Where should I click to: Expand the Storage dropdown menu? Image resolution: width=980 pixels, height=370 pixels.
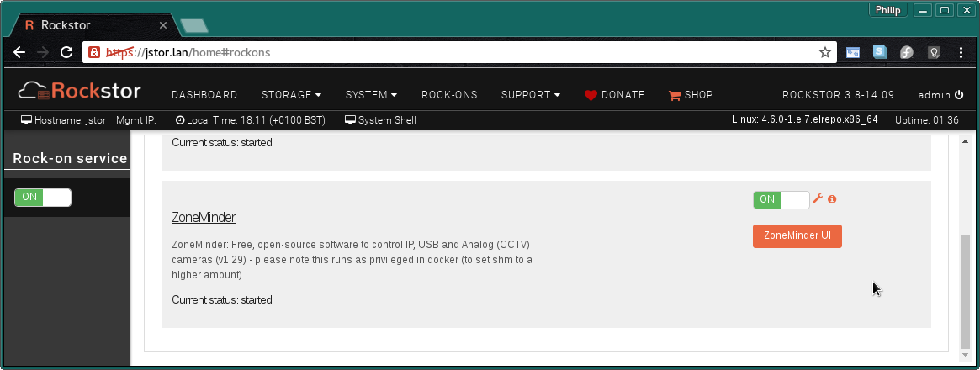pyautogui.click(x=291, y=95)
